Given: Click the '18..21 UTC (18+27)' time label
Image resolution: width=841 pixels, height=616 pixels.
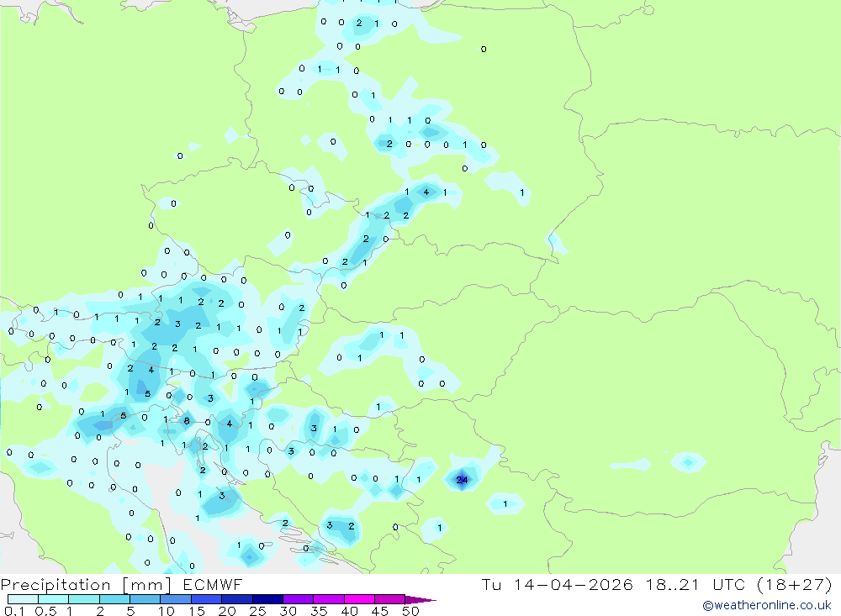Looking at the screenshot, I should click(739, 584).
